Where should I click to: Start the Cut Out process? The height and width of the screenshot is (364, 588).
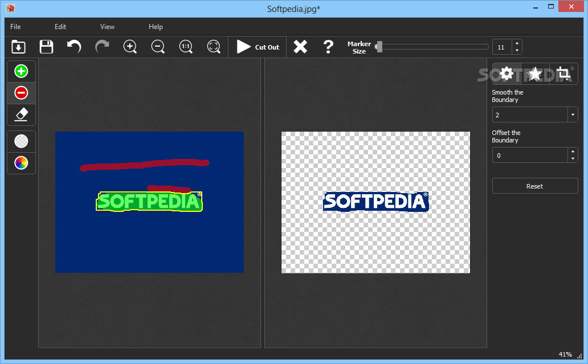pos(258,47)
